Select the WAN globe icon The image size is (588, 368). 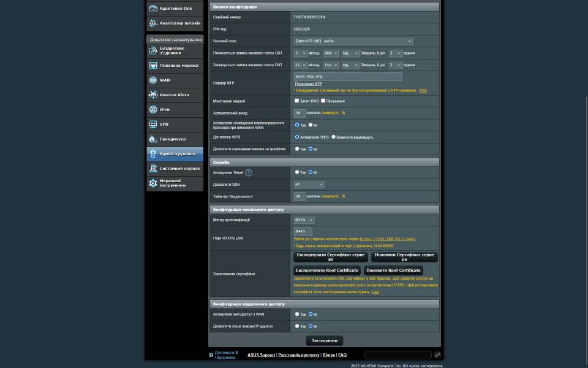tap(153, 80)
